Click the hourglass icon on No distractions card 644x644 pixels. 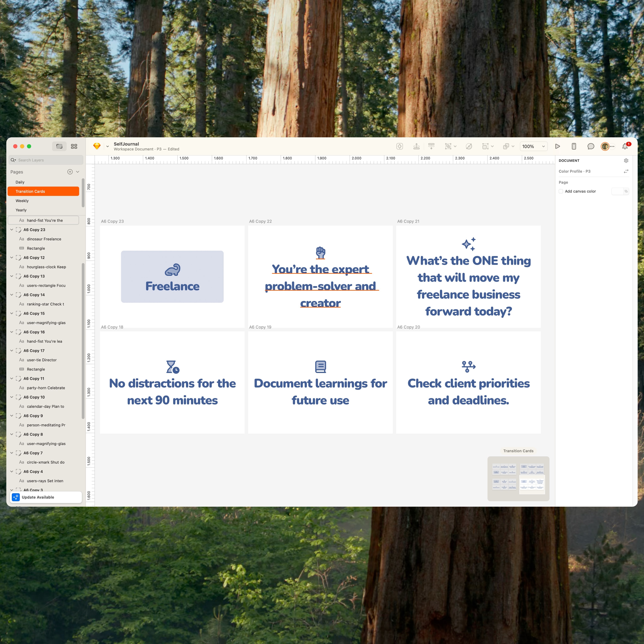(173, 367)
